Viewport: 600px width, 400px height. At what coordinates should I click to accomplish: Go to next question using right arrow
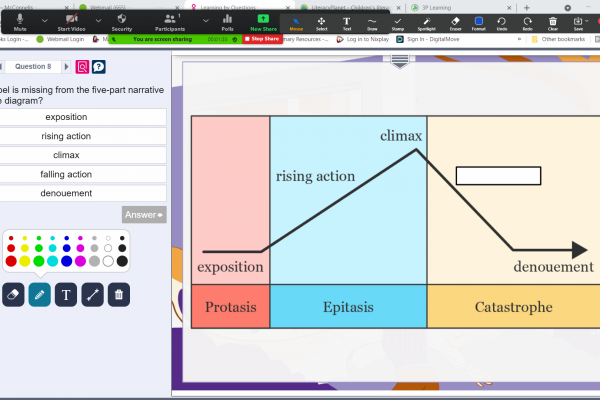[x=67, y=67]
